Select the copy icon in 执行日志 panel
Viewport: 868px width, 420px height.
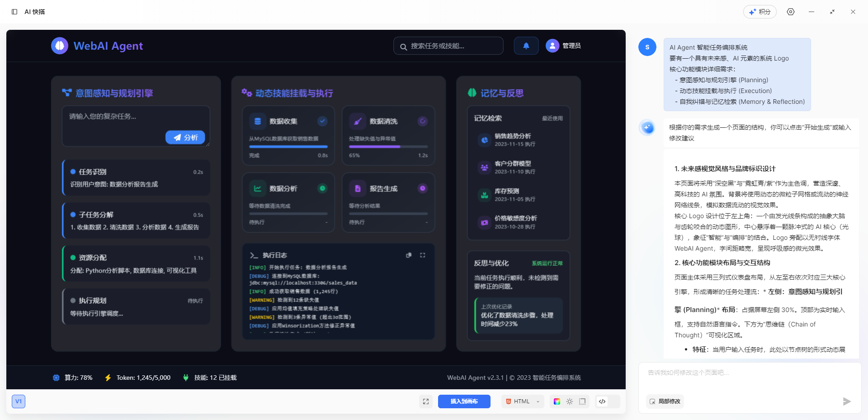click(409, 255)
